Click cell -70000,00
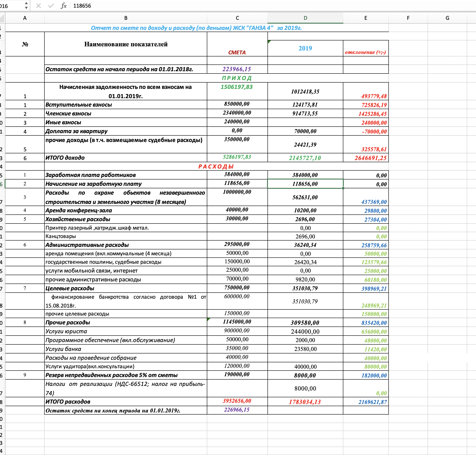The height and width of the screenshot is (455, 476). click(x=366, y=131)
